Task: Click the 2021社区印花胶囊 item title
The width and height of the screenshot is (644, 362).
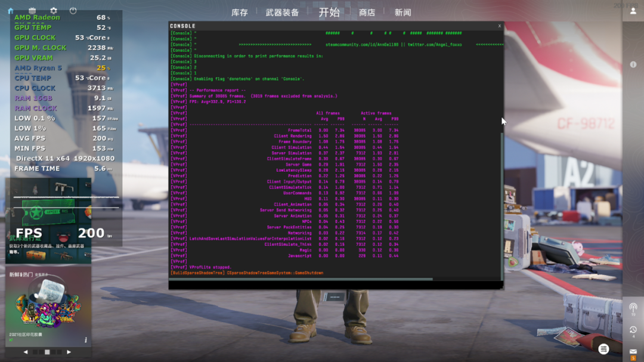Action: pyautogui.click(x=26, y=335)
